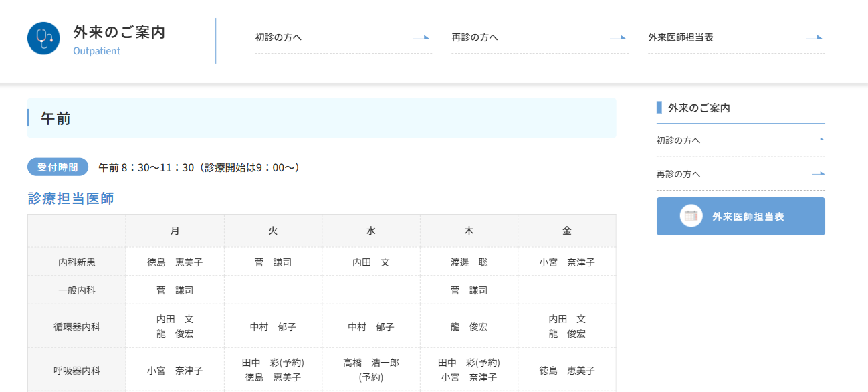Select 火 column header
The width and height of the screenshot is (868, 392).
point(273,231)
